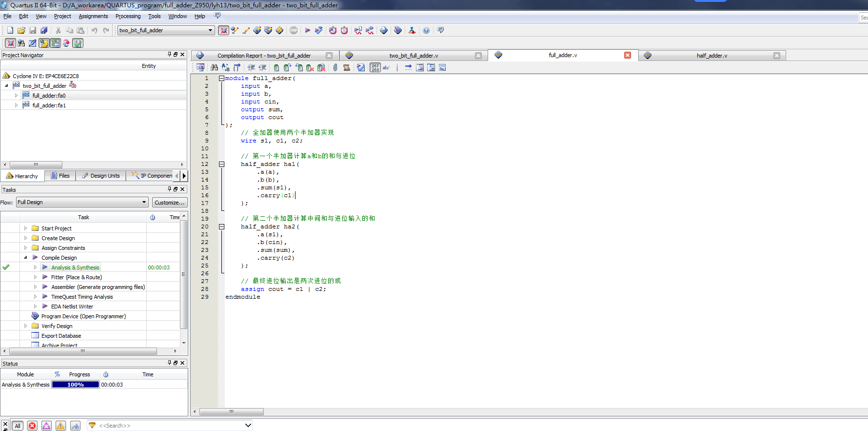Image resolution: width=868 pixels, height=431 pixels.
Task: Insert template scroll icon
Action: point(347,67)
